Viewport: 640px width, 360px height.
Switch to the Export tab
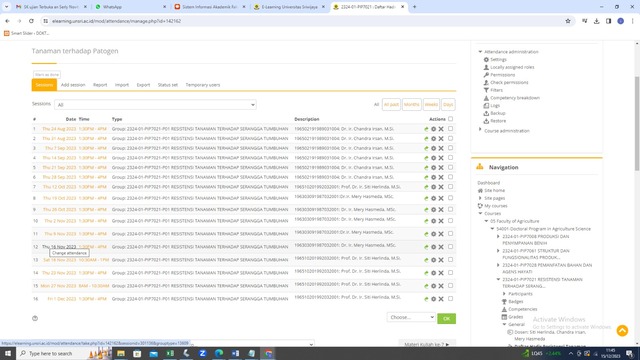[143, 85]
